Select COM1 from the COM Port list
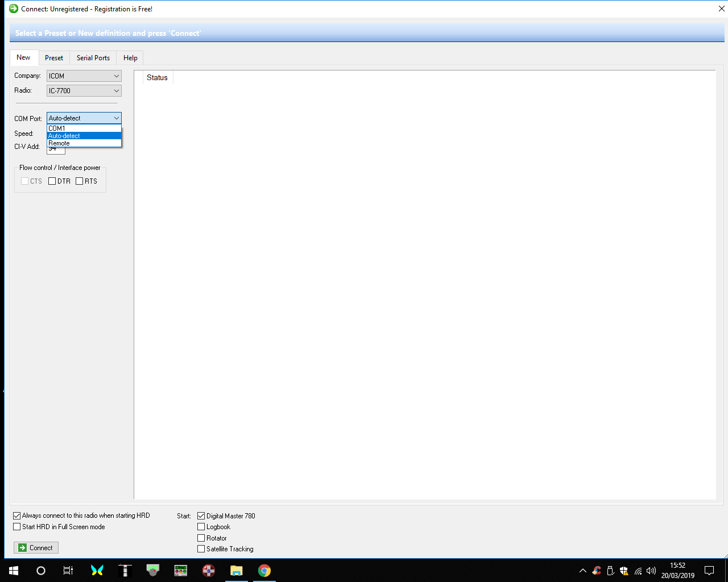 click(84, 128)
